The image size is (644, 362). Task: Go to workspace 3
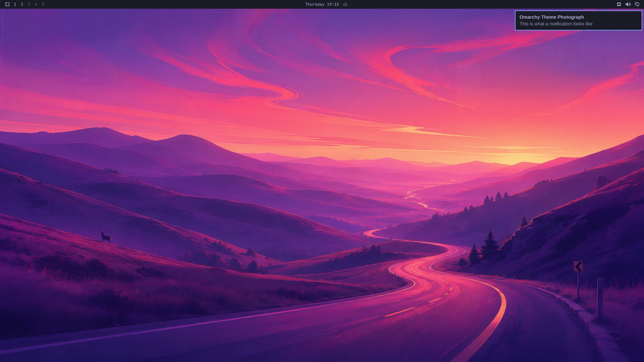point(29,4)
